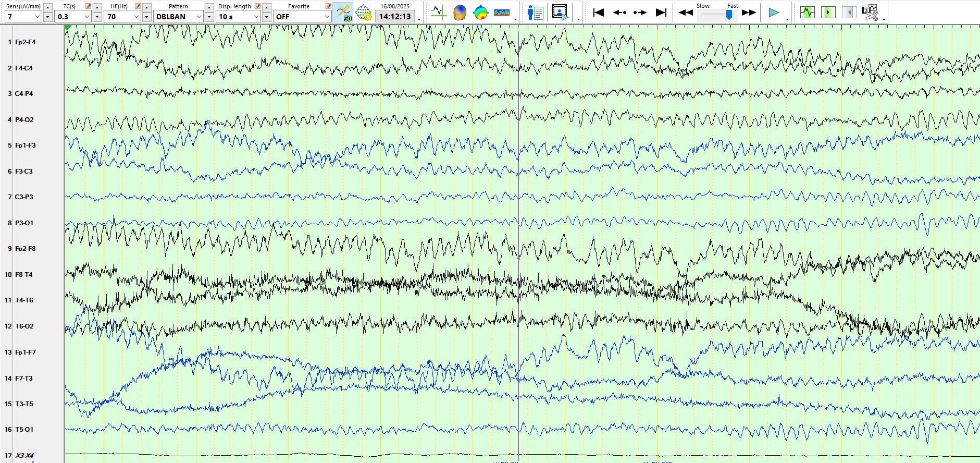Click the pencil edit icon beside Disp. length
Screen dimensions: 980x463
point(257,6)
